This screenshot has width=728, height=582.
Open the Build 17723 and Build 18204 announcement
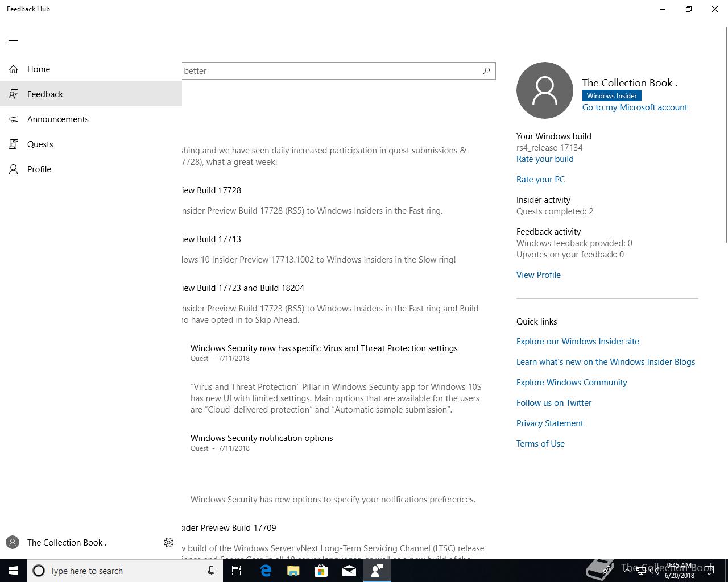[243, 288]
